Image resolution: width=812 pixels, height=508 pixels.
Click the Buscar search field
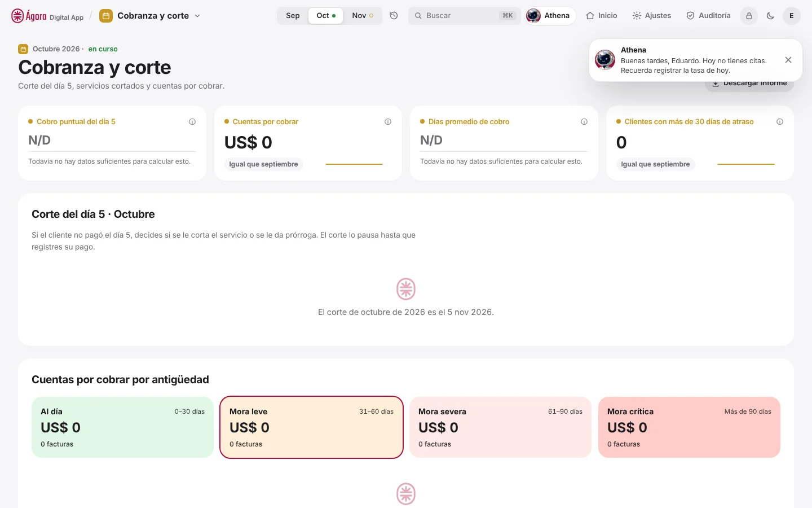464,16
